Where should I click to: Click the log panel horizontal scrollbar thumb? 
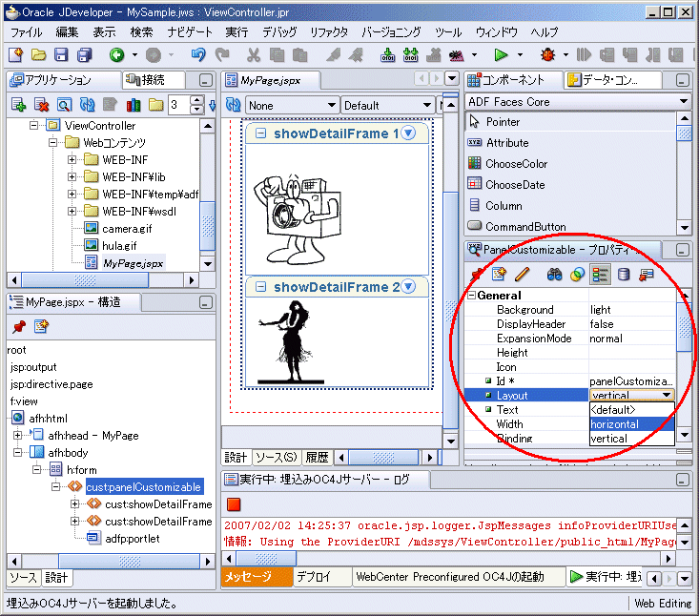coord(266,559)
